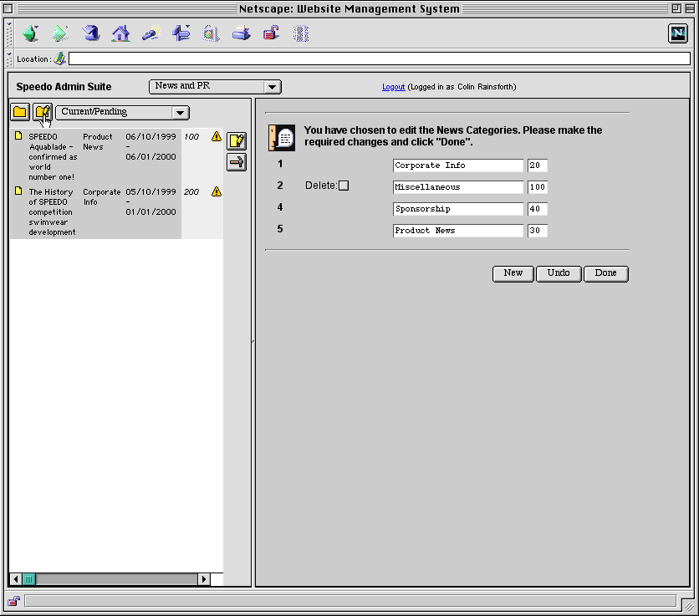Select The History of SPEEDO news item
The image size is (699, 616).
pos(51,211)
